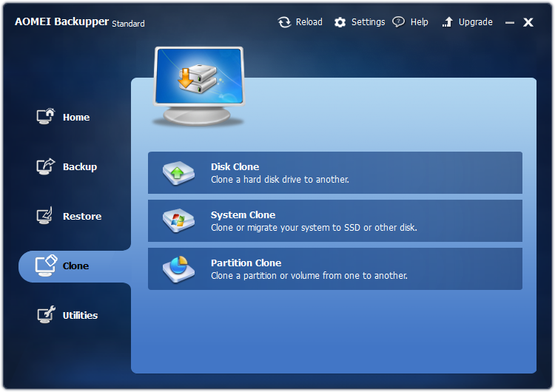Viewport: 555px width, 392px height.
Task: Click the Backup sidebar icon
Action: (x=46, y=166)
